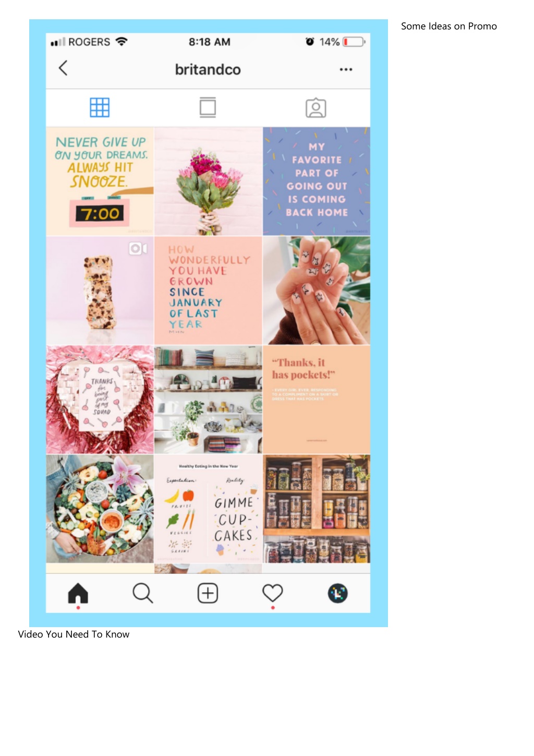Screen dimensions: 534x756
Task: Click the britandco username title
Action: pos(208,69)
